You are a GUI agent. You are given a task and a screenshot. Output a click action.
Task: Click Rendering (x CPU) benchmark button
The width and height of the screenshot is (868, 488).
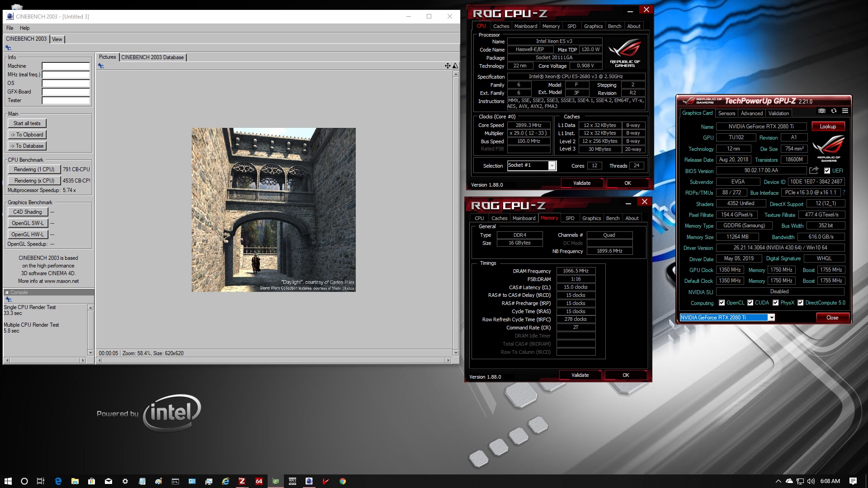coord(34,181)
